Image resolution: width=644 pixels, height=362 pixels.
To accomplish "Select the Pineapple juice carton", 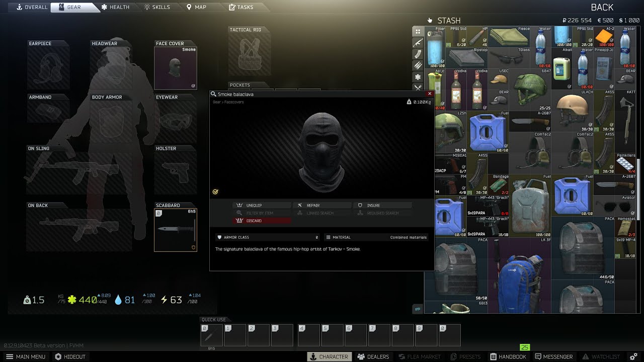I will coord(604,68).
